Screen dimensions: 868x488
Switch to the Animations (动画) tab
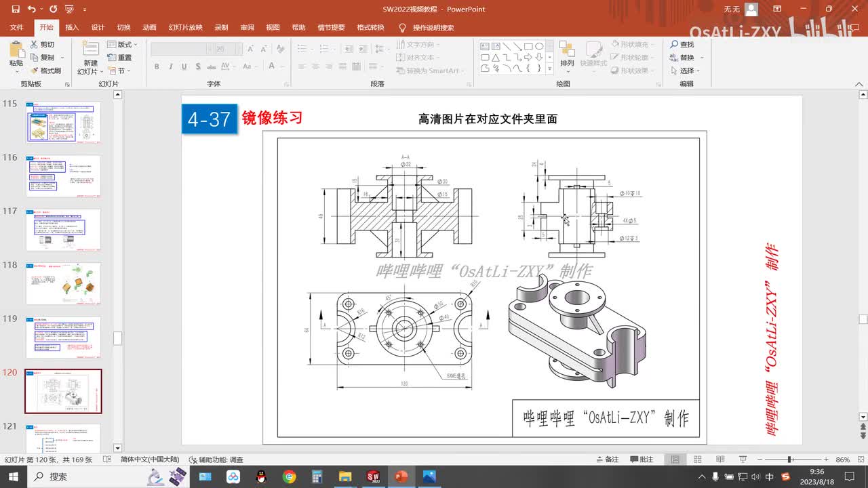pos(149,28)
